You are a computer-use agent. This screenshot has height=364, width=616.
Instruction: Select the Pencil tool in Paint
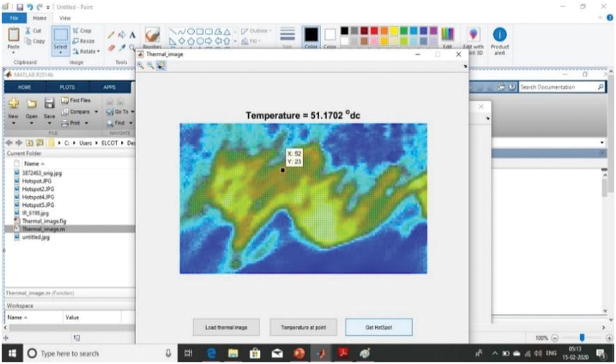[111, 35]
